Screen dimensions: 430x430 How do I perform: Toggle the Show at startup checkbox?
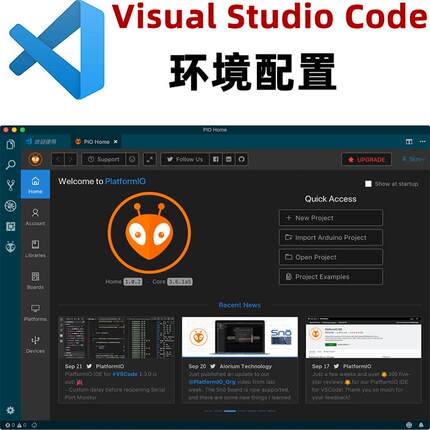(368, 184)
